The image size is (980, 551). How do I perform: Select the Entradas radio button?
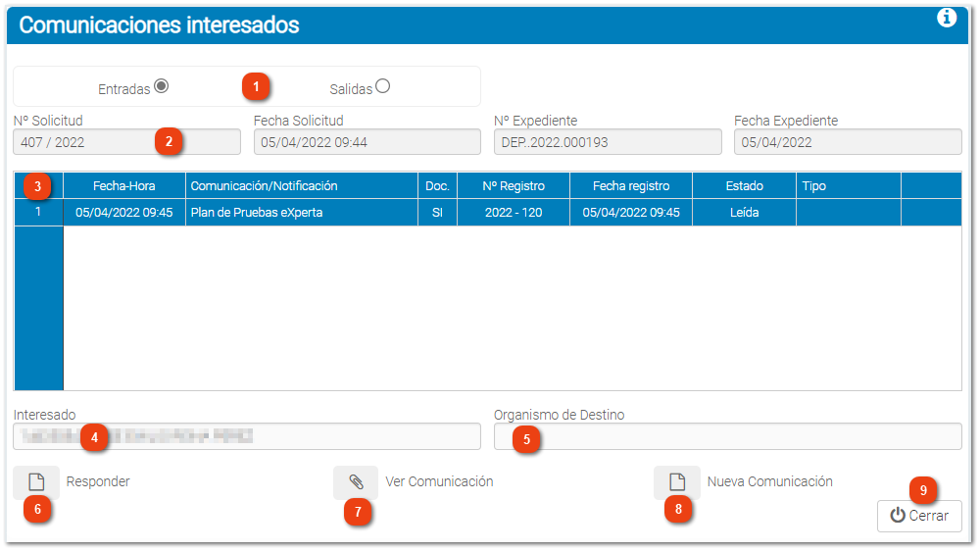click(x=162, y=85)
